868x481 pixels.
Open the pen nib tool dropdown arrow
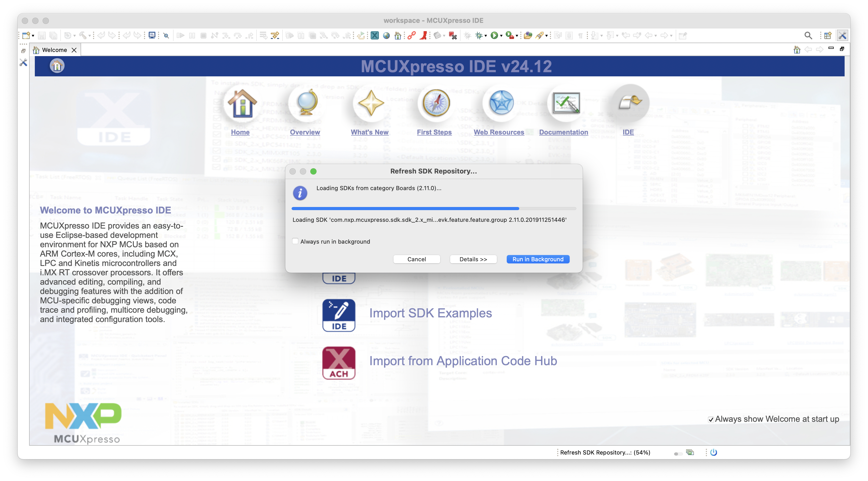(547, 36)
